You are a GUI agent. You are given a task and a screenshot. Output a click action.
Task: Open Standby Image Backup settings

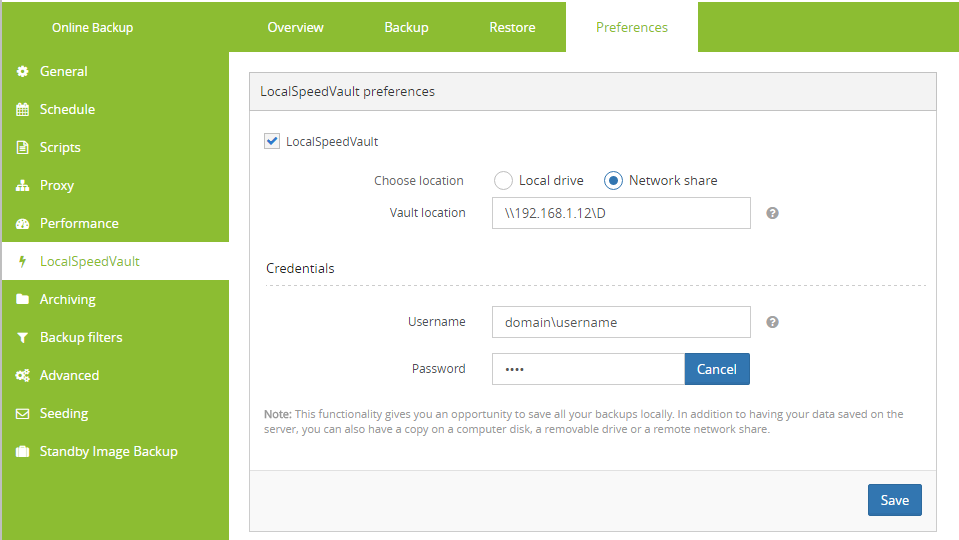point(108,452)
